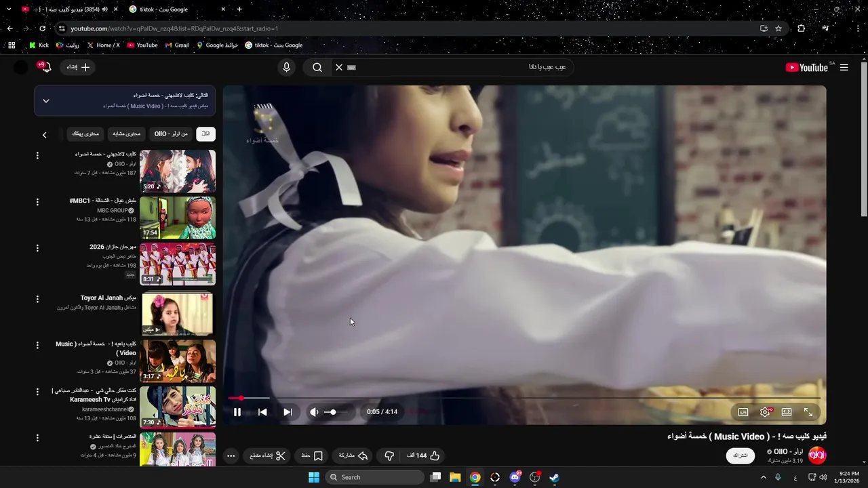Image resolution: width=868 pixels, height=488 pixels.
Task: Open the player settings gear
Action: pos(765,412)
